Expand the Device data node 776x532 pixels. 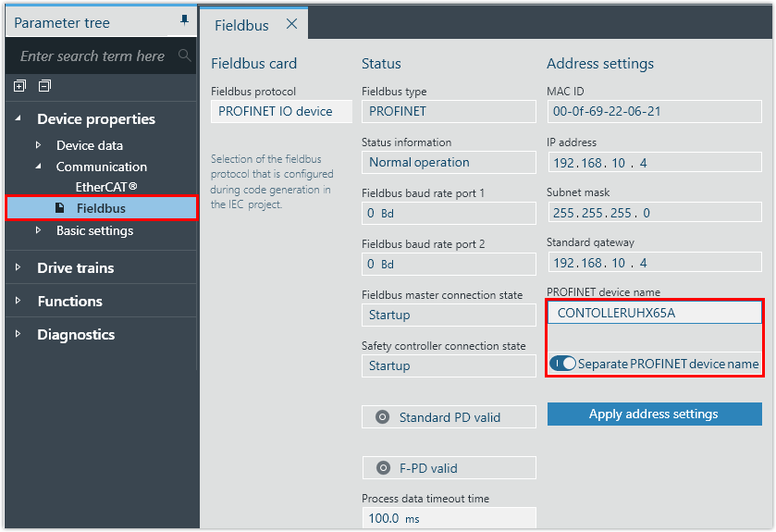click(38, 145)
